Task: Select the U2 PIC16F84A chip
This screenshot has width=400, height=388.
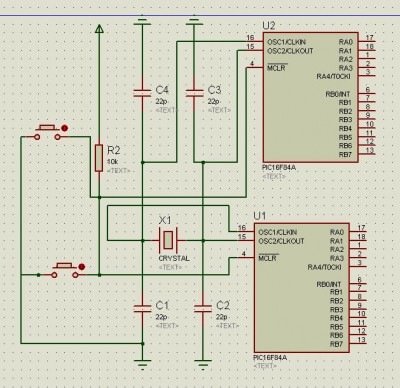Action: pyautogui.click(x=311, y=97)
